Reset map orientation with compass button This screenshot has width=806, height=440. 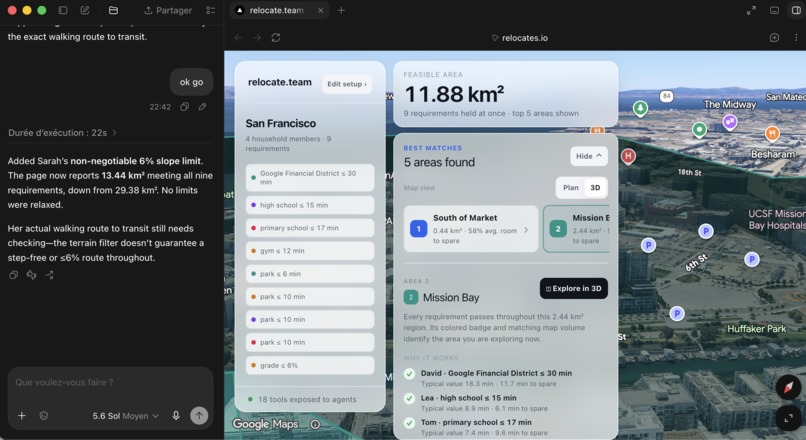tap(788, 388)
